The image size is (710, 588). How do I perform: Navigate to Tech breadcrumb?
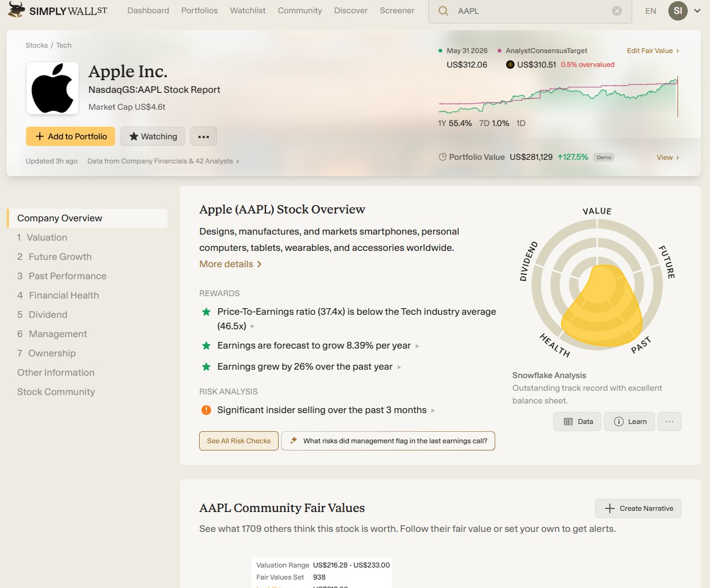click(64, 45)
